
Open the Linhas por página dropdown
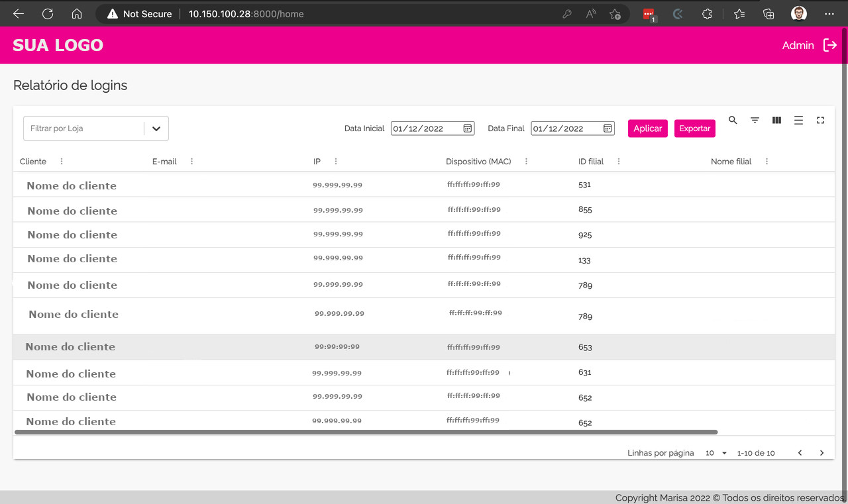[714, 452]
